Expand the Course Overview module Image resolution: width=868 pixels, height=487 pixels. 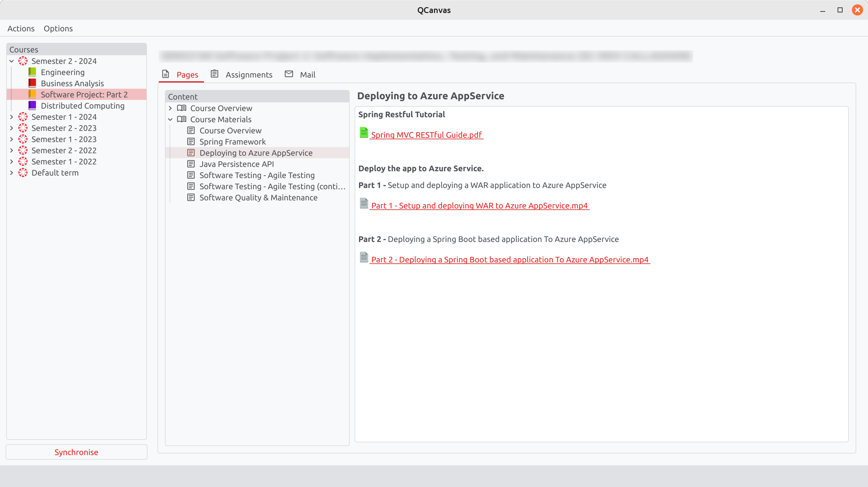170,108
